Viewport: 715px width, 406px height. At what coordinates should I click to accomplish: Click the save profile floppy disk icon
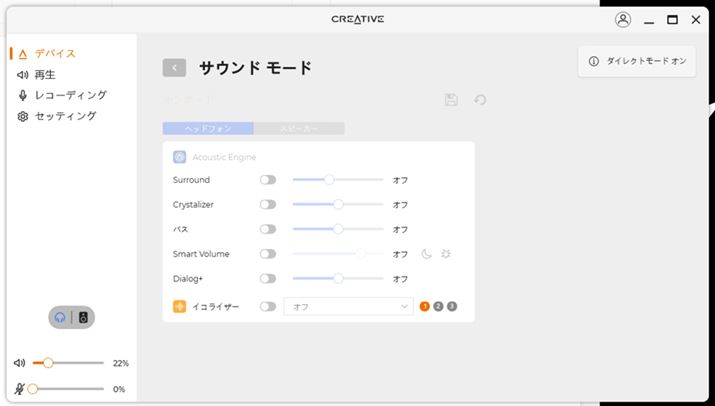(452, 100)
